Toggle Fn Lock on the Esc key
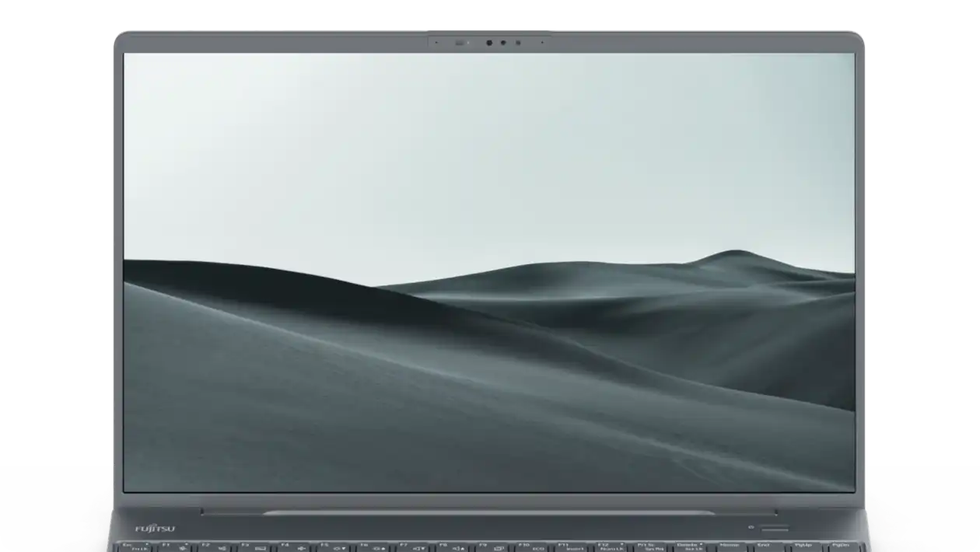The width and height of the screenshot is (980, 552). [138, 547]
